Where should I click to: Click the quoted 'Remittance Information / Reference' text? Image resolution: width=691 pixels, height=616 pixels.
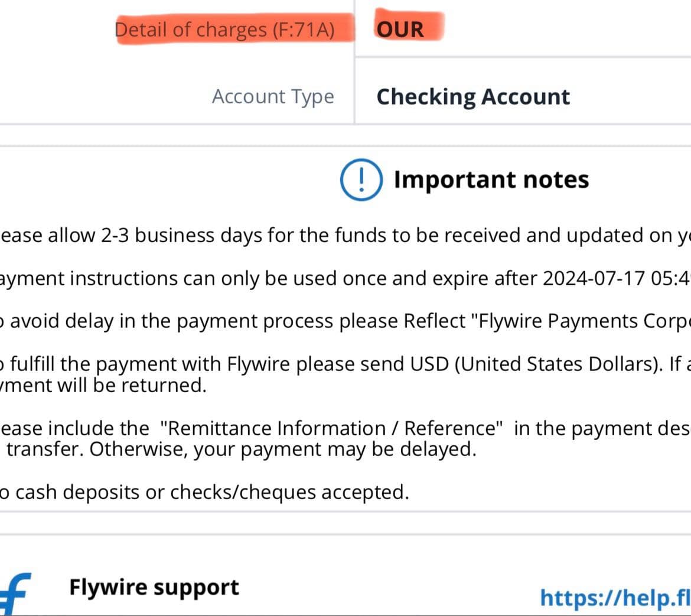[x=331, y=428]
